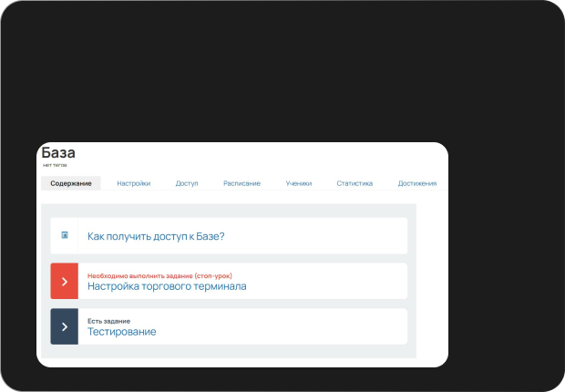Go to the Расписание tab

tap(241, 183)
